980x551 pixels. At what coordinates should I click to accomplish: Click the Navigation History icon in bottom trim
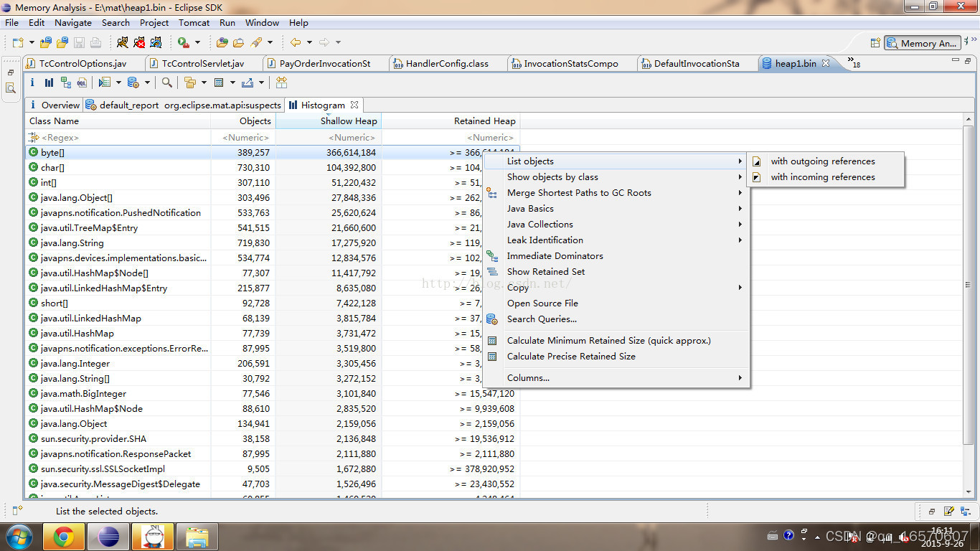pos(966,512)
